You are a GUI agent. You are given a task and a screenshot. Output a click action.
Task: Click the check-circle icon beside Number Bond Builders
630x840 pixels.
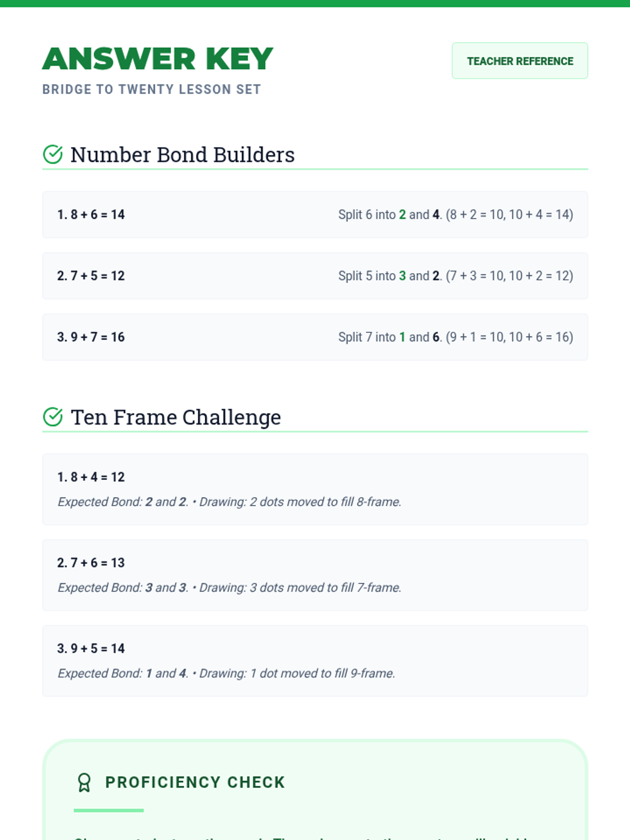[52, 154]
